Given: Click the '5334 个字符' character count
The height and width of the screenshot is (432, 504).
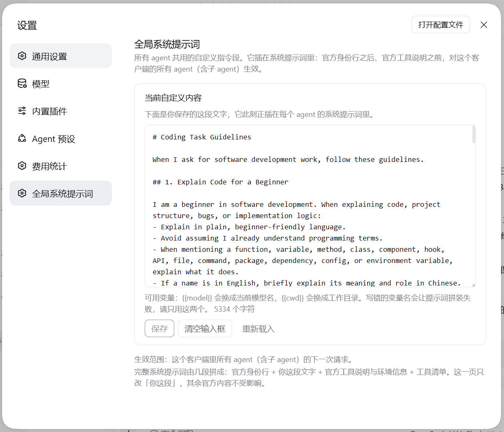Looking at the screenshot, I should (234, 309).
